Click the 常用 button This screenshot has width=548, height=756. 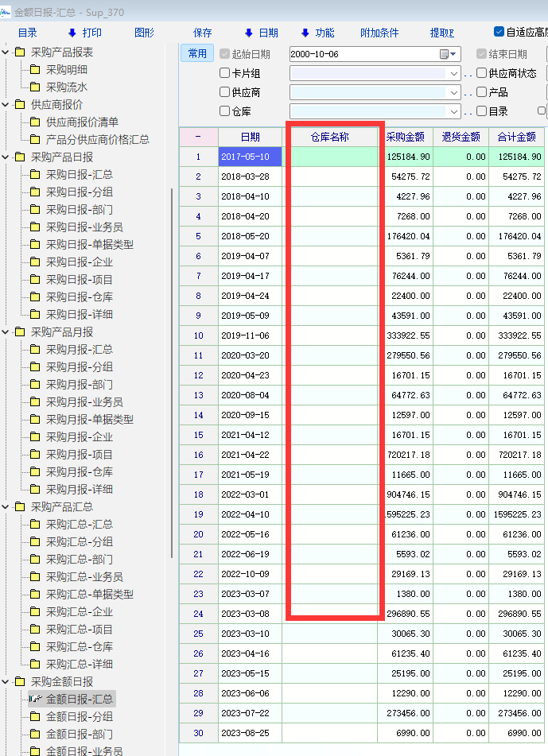197,53
